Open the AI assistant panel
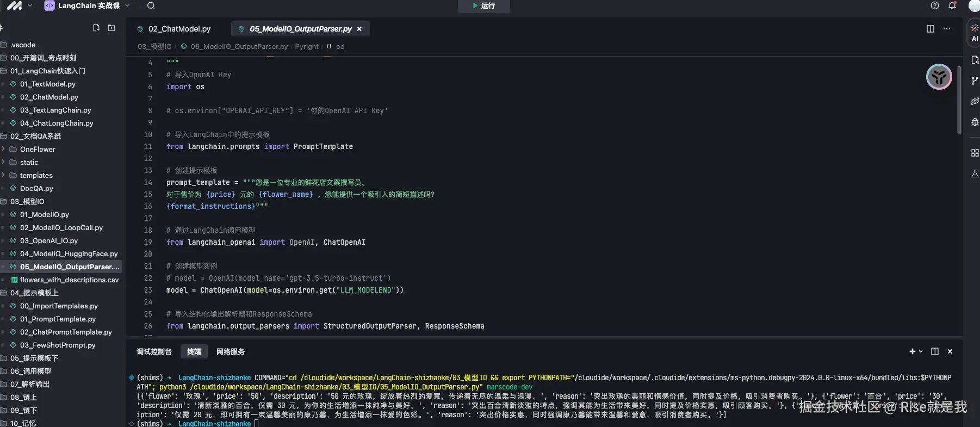Viewport: 980px width, 427px height. tap(974, 33)
